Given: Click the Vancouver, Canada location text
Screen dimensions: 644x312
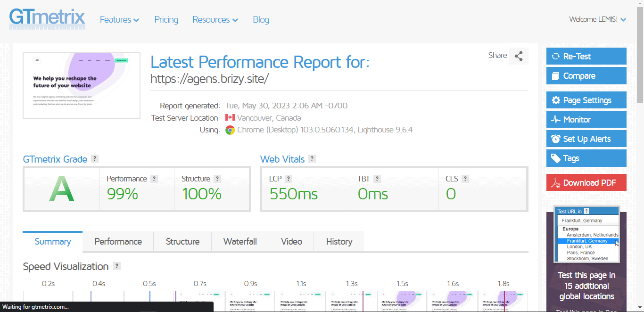Looking at the screenshot, I should coord(269,118).
